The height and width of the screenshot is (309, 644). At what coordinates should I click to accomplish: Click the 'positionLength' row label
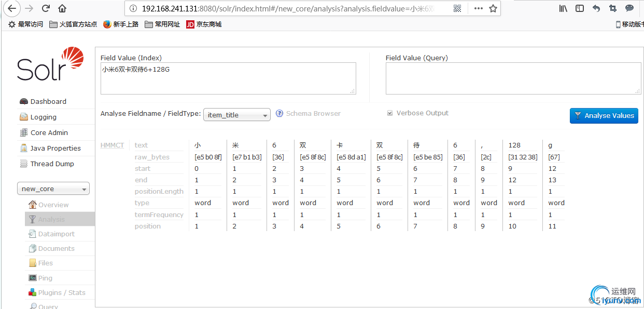coord(159,191)
